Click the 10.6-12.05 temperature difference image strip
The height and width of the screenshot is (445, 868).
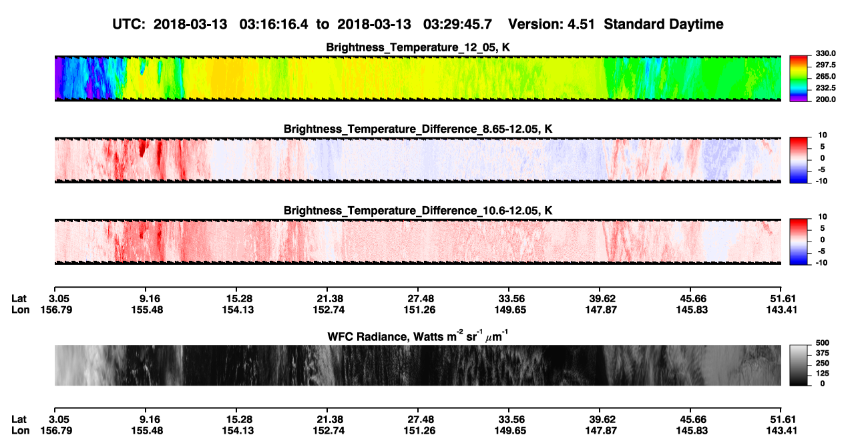[x=417, y=241]
